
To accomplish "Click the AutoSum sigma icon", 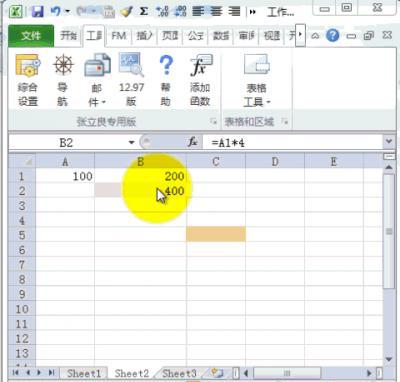I will (144, 11).
